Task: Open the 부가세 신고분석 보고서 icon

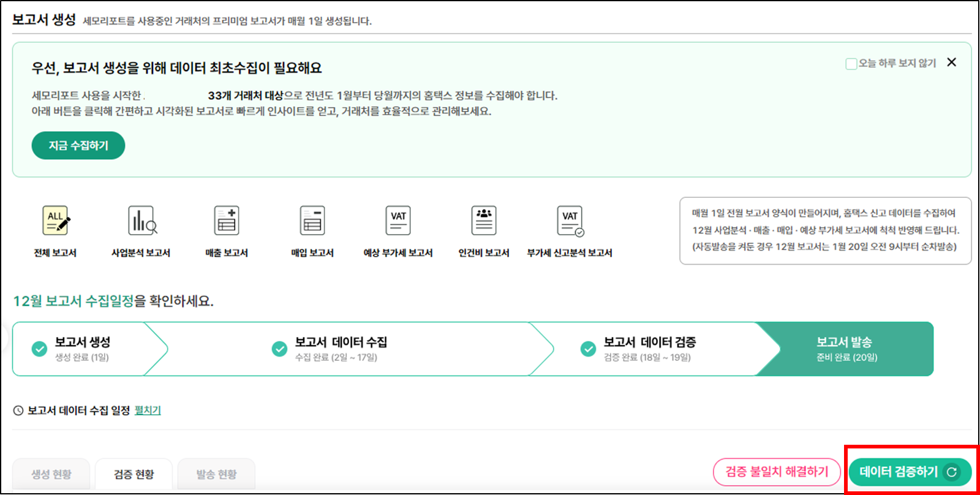Action: (570, 221)
